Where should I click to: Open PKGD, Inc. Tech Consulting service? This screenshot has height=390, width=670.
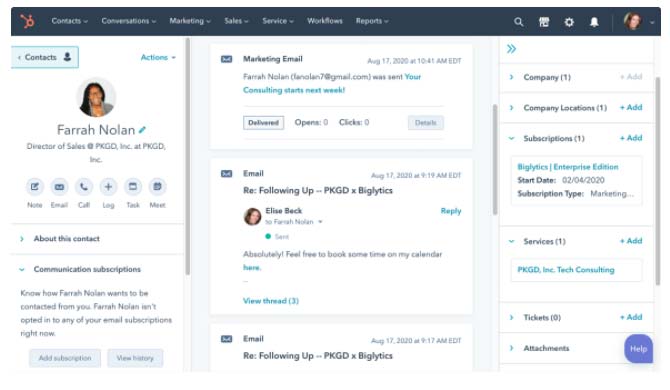click(566, 270)
